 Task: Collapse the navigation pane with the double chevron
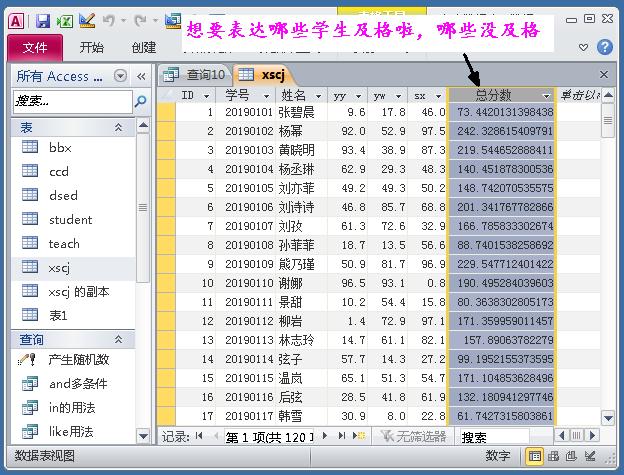coord(141,76)
